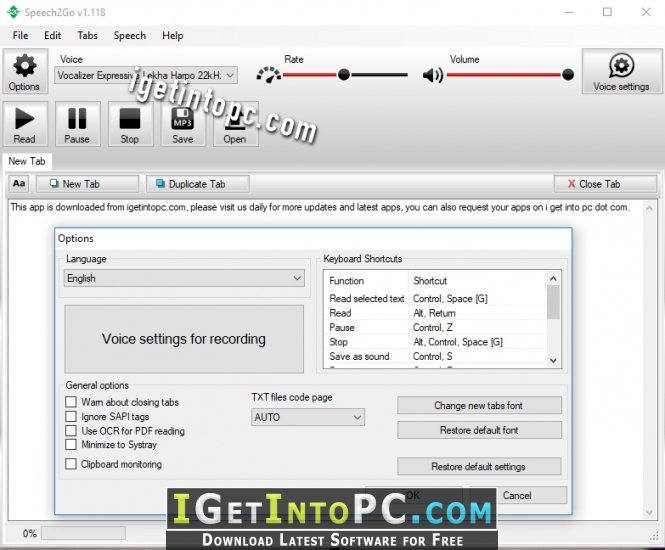Toggle Use OCR for PDF reading
Screen dimensions: 665x550
tap(71, 431)
